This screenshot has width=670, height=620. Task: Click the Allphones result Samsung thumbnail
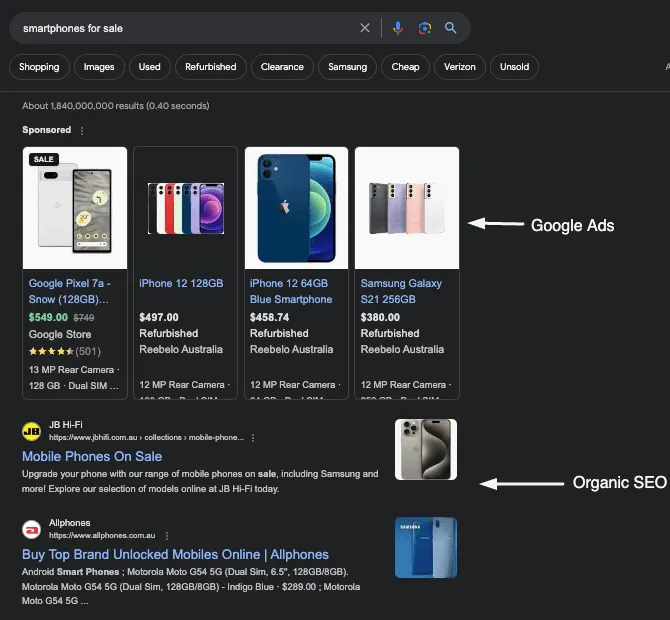click(x=426, y=548)
